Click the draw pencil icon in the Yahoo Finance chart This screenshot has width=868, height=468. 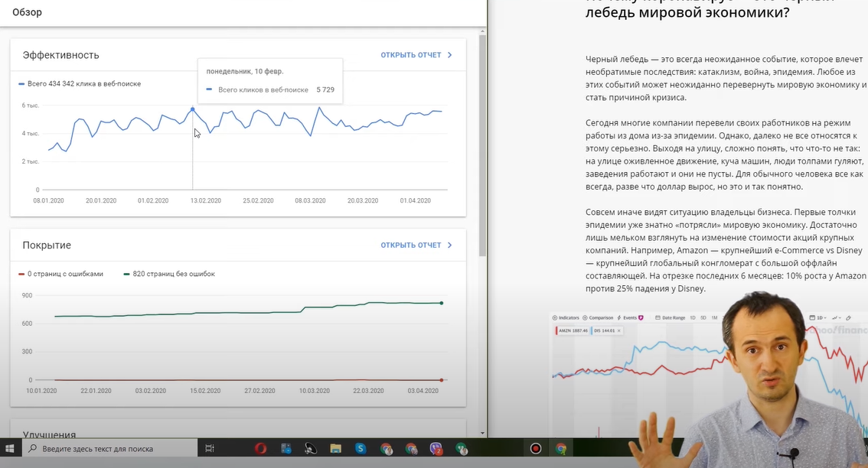coord(848,318)
